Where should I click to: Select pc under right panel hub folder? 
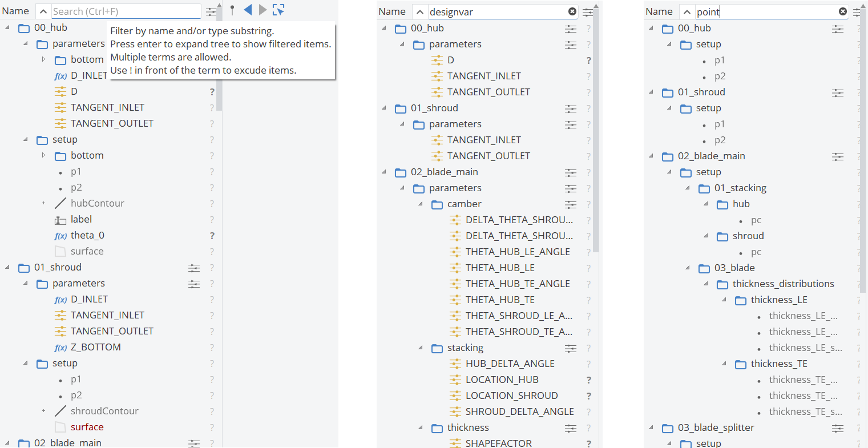pos(756,220)
